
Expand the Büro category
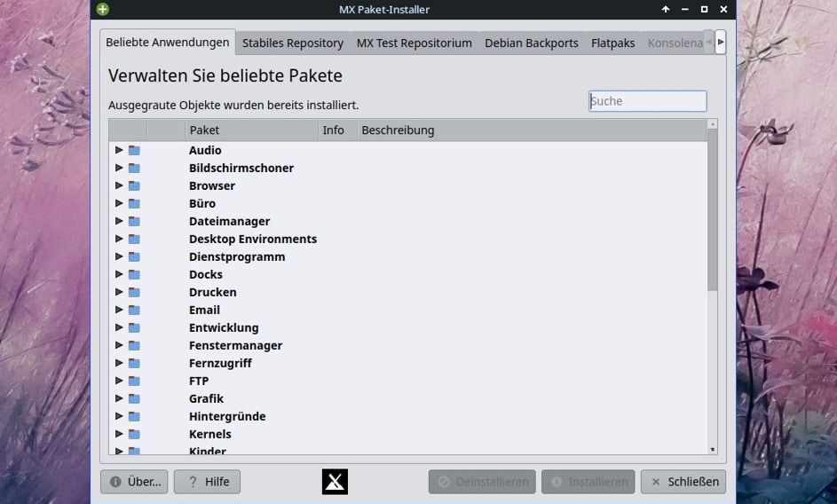click(119, 203)
